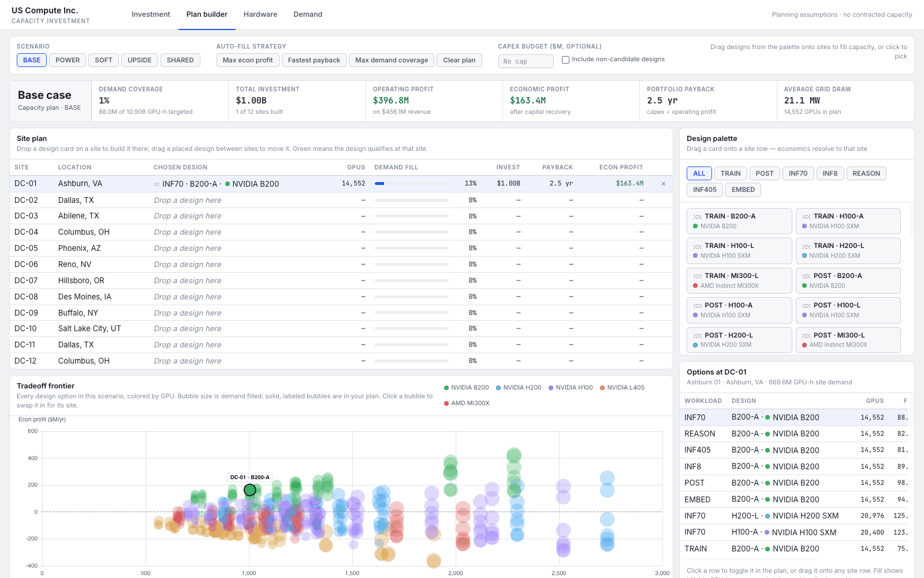Viewport: 924px width, 578px height.
Task: Grab drag handle on POST · H100-A card
Action: coord(698,306)
